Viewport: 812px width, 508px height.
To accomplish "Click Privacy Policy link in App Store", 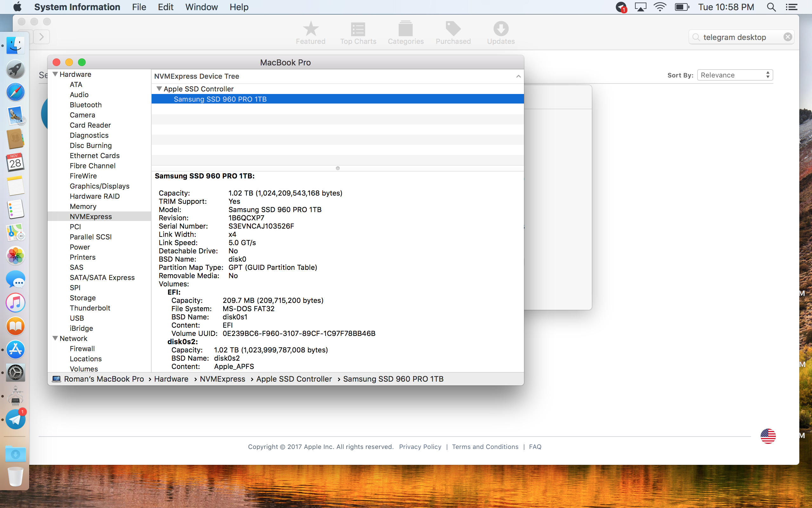I will point(420,446).
